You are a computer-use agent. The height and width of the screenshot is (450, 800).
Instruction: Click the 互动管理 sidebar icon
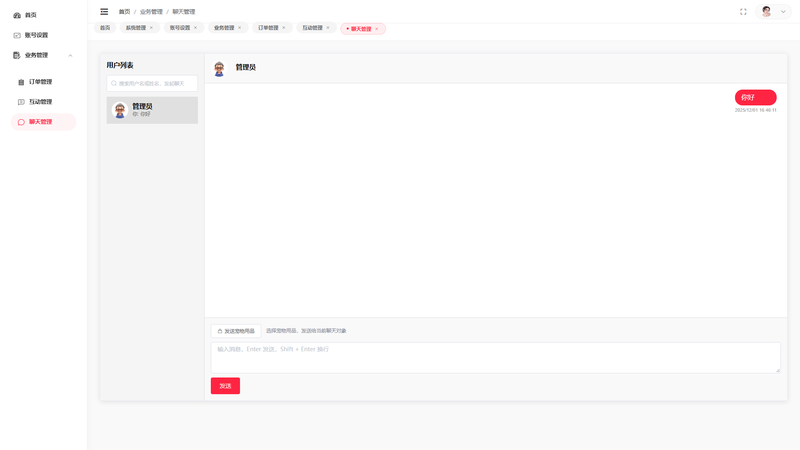21,102
